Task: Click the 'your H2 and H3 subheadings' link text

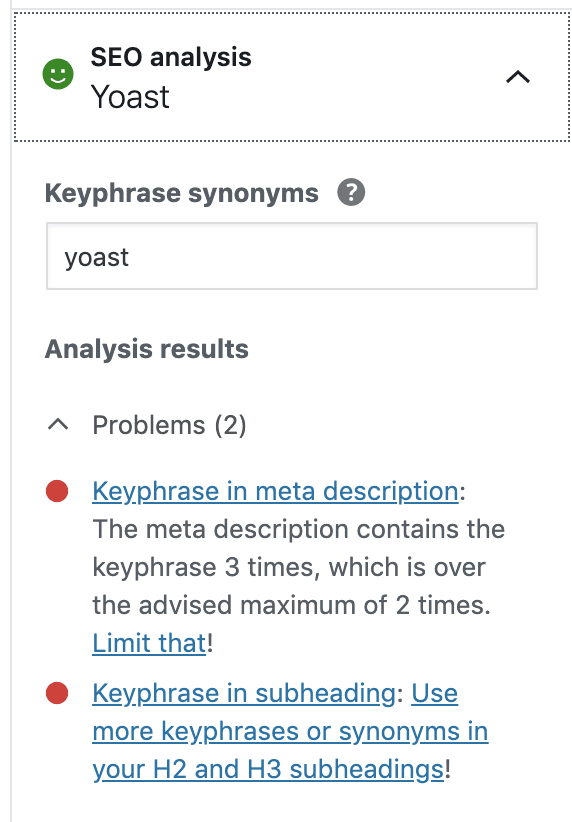Action: pyautogui.click(x=268, y=770)
